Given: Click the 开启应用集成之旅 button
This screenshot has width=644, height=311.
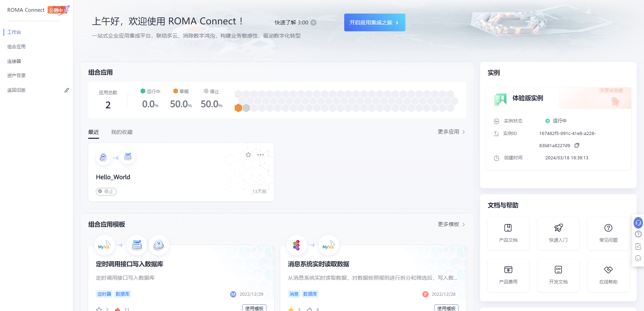Looking at the screenshot, I should pos(374,23).
